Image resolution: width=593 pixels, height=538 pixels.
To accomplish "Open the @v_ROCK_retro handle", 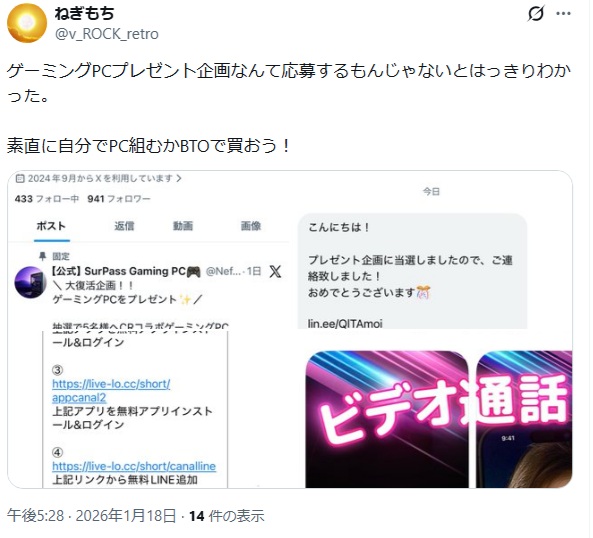I will point(107,34).
